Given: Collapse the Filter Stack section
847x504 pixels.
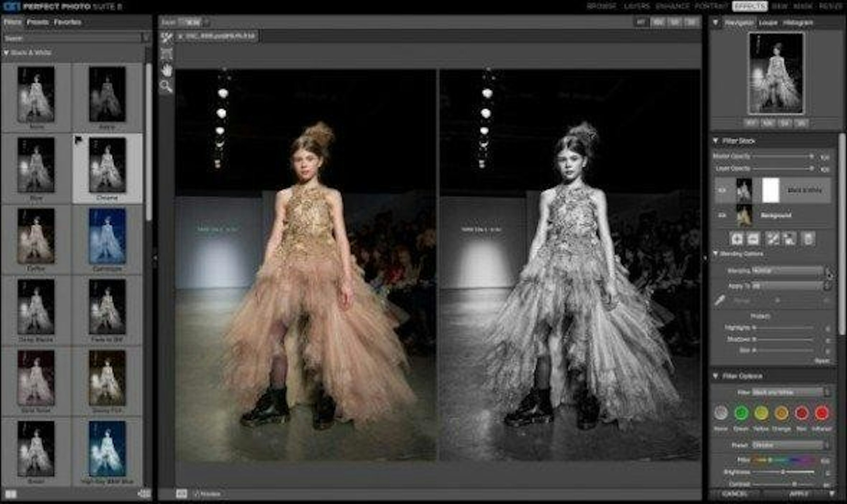Looking at the screenshot, I should coord(716,141).
